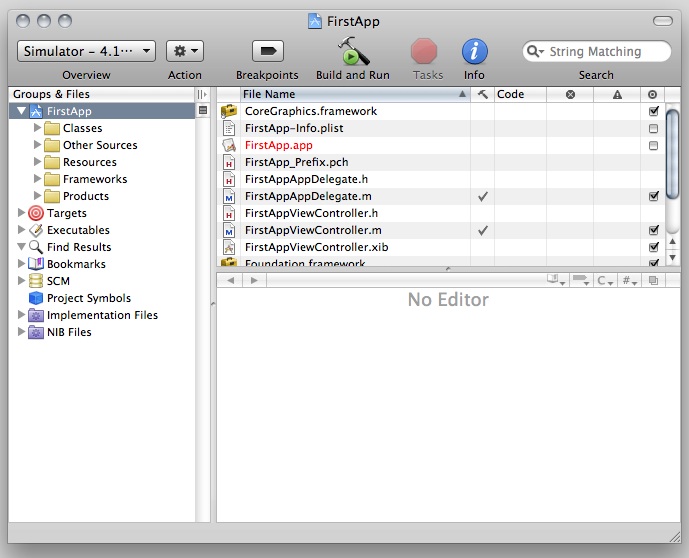Click the FirstApp.app application icon
Image resolution: width=689 pixels, height=558 pixels.
(x=229, y=145)
